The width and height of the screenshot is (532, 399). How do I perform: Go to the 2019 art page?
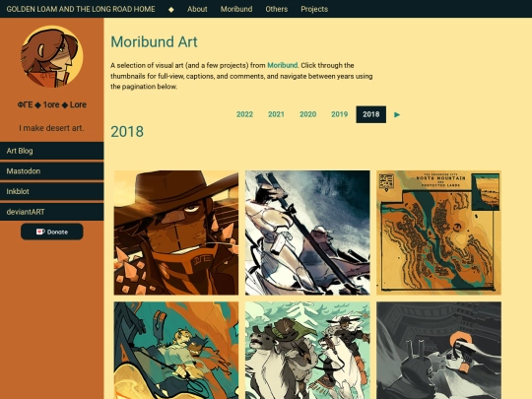(x=339, y=114)
